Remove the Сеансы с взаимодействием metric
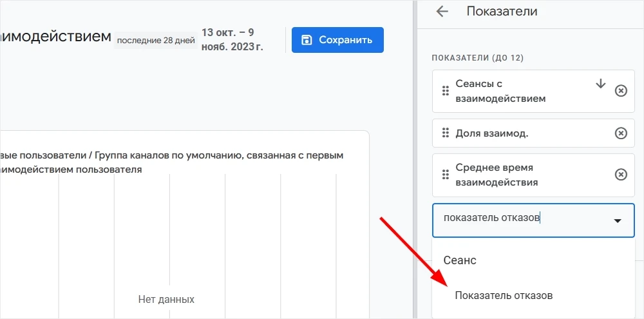Viewport: 644px width, 319px height. point(621,91)
